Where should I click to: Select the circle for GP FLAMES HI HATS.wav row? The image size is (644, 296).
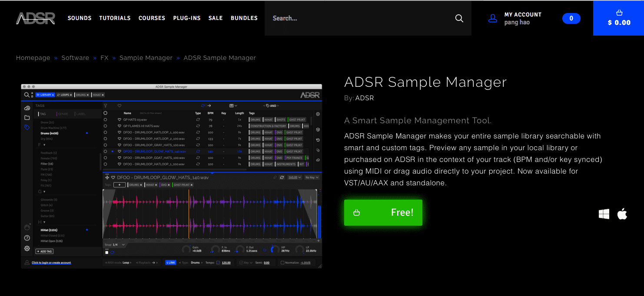pyautogui.click(x=105, y=126)
